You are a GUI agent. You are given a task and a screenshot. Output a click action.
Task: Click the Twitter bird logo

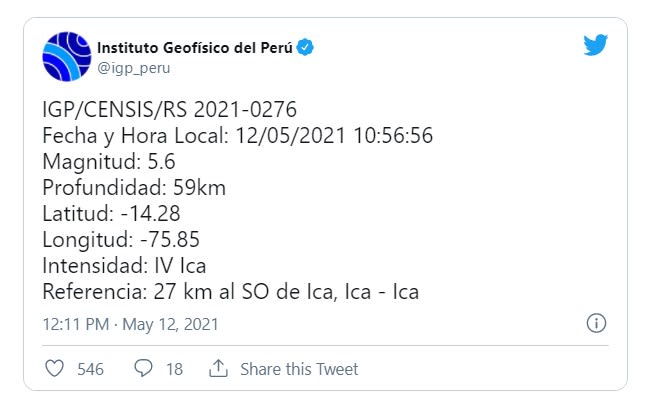[x=596, y=46]
